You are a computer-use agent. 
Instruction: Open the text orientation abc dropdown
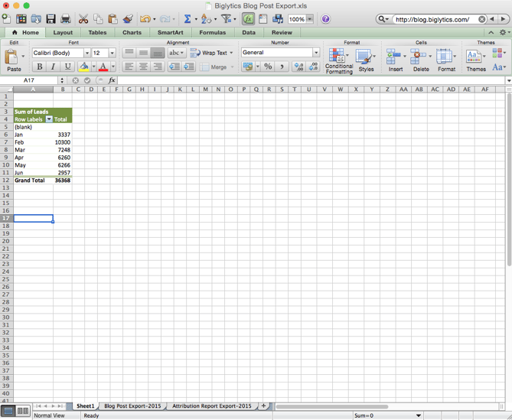[177, 53]
